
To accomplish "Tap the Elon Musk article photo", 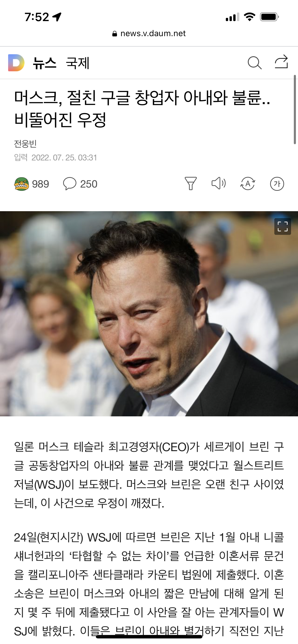I will tap(149, 314).
